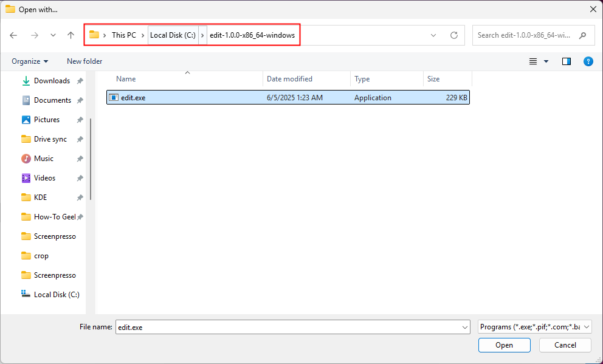
Task: Sort by the Size column header
Action: [433, 79]
